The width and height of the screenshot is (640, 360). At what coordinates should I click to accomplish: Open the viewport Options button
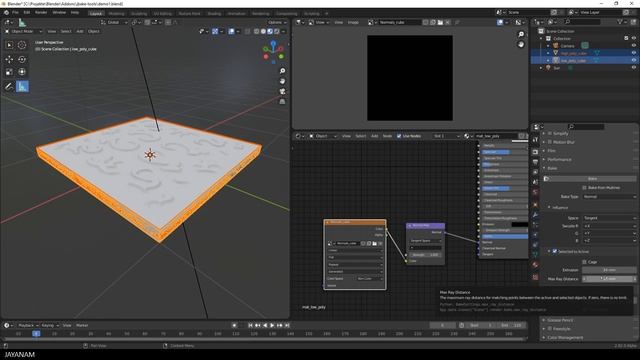pos(277,22)
